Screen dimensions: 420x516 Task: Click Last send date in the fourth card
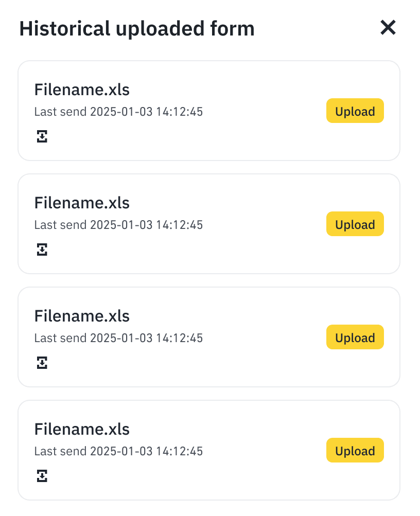click(x=118, y=451)
